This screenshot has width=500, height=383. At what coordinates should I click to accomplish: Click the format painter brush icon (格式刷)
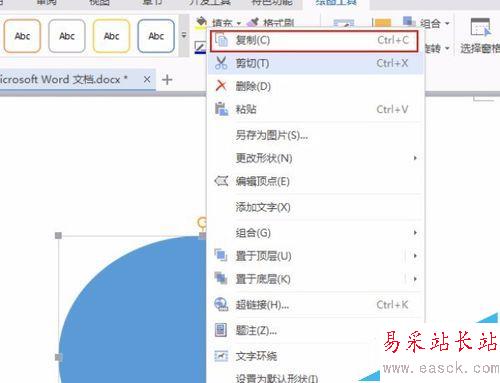pos(253,23)
